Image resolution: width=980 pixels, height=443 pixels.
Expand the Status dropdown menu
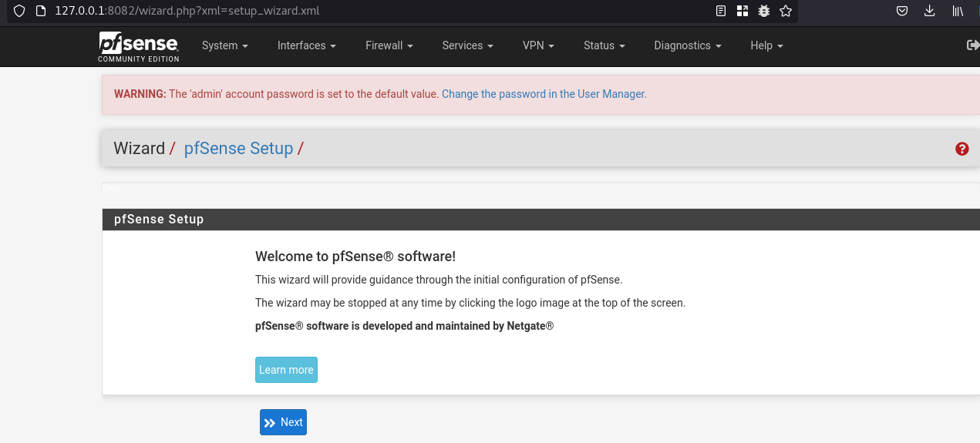pos(604,45)
